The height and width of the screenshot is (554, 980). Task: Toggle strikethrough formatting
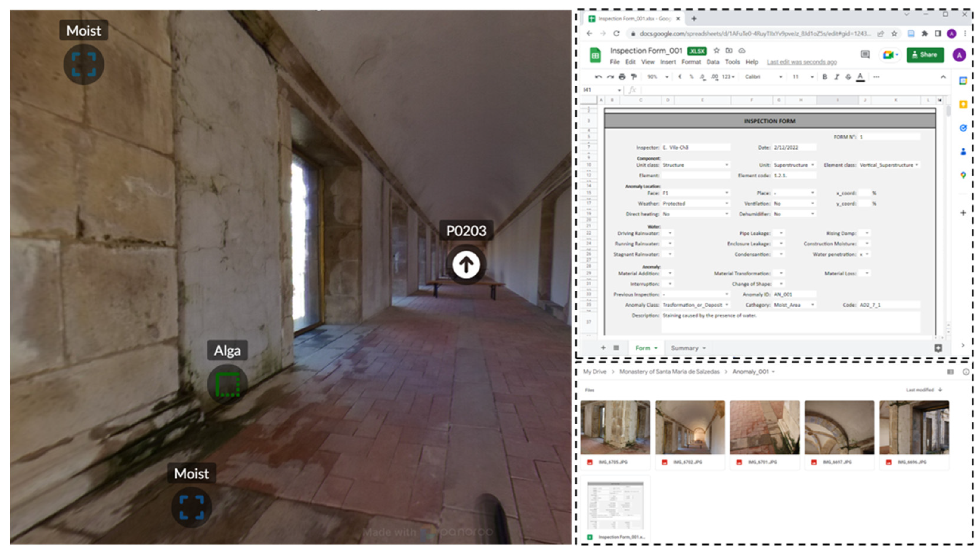coord(848,77)
